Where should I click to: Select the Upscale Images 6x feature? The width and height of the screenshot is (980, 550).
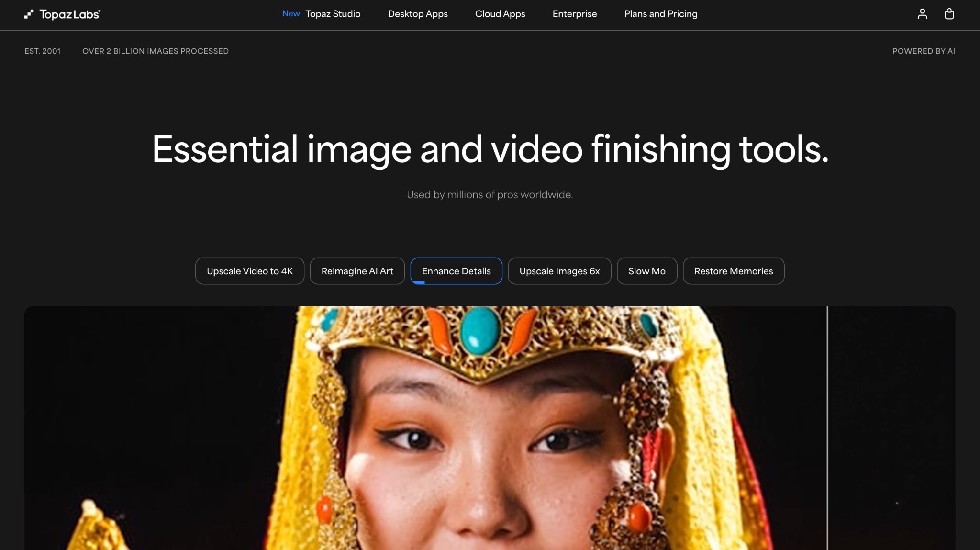tap(559, 271)
